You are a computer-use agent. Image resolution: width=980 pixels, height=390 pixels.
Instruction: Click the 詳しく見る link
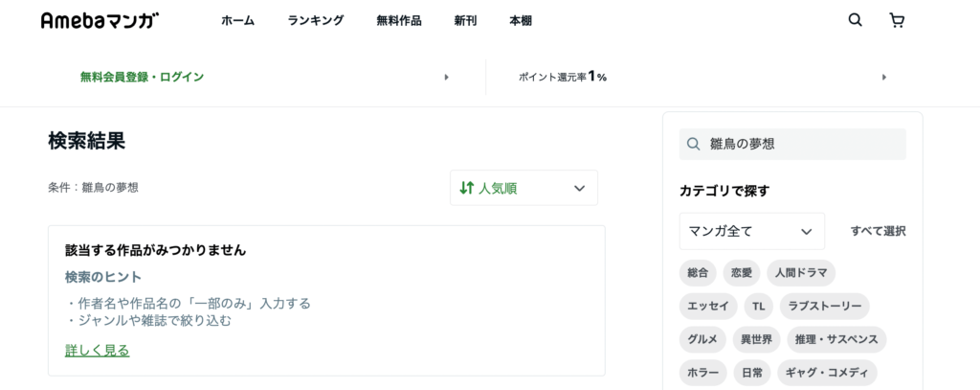pos(98,350)
